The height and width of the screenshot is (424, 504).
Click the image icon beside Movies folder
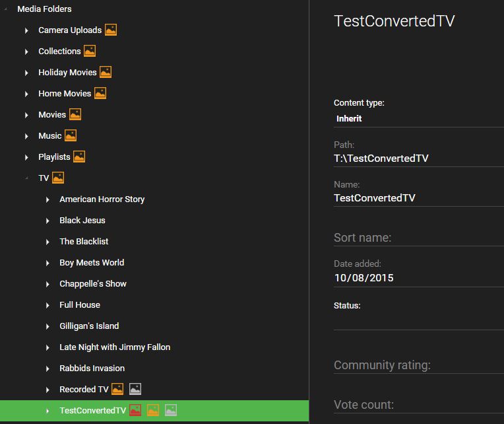(75, 114)
